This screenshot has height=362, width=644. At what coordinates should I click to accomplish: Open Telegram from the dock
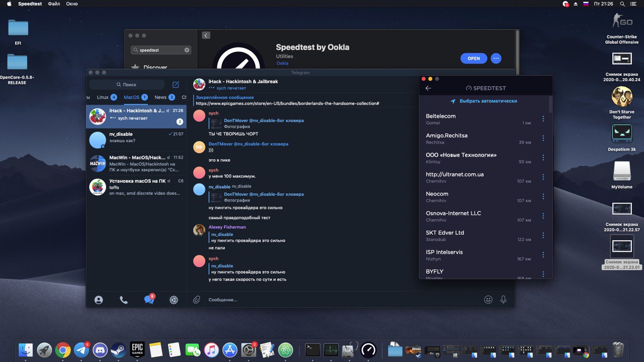pyautogui.click(x=82, y=349)
